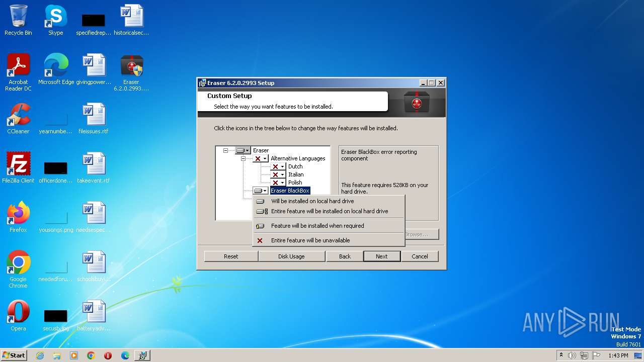Open Windows Media Player from the taskbar
This screenshot has width=644, height=362.
click(74, 355)
